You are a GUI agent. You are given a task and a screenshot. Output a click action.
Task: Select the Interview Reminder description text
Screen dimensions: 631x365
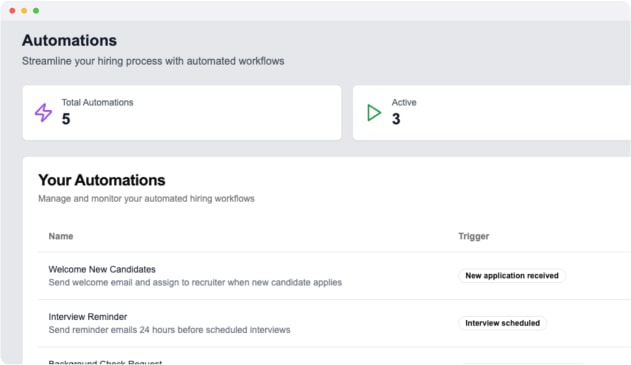pos(169,330)
